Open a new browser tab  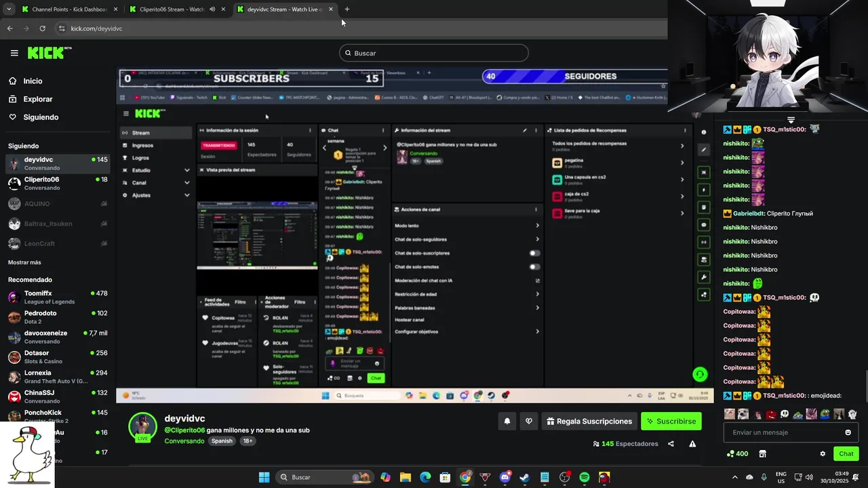347,9
